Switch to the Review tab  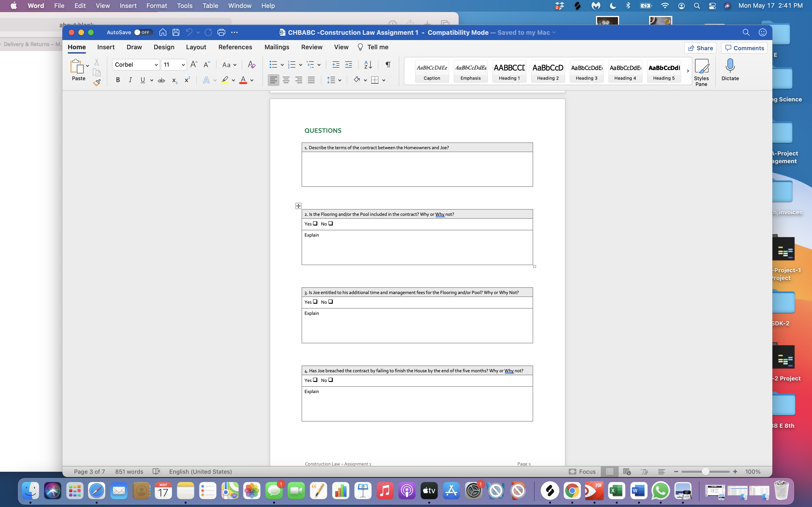[311, 47]
